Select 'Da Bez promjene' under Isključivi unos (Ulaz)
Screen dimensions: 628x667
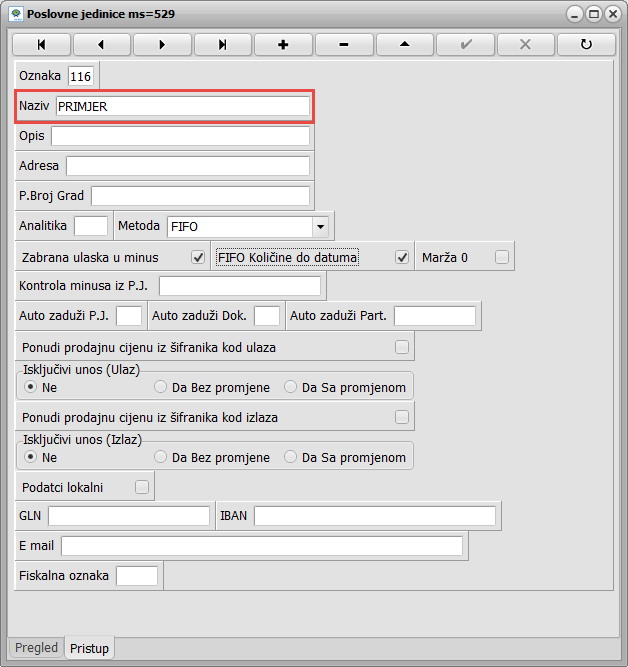(x=161, y=387)
